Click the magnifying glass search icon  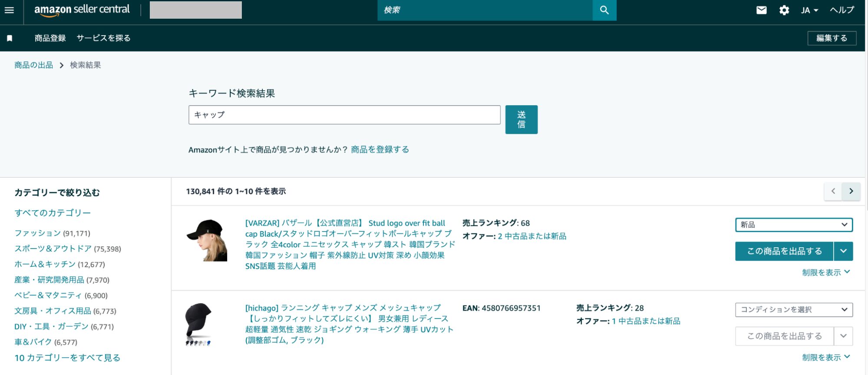tap(604, 10)
